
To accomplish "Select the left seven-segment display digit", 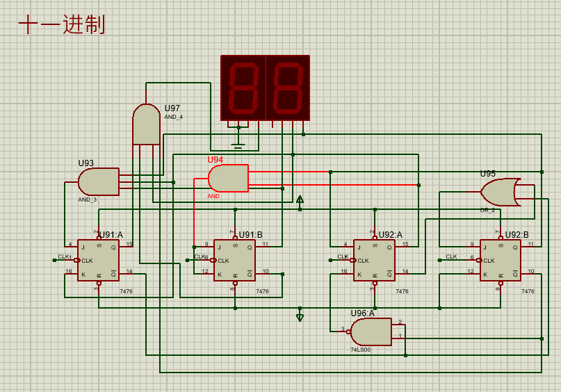I will [243, 88].
